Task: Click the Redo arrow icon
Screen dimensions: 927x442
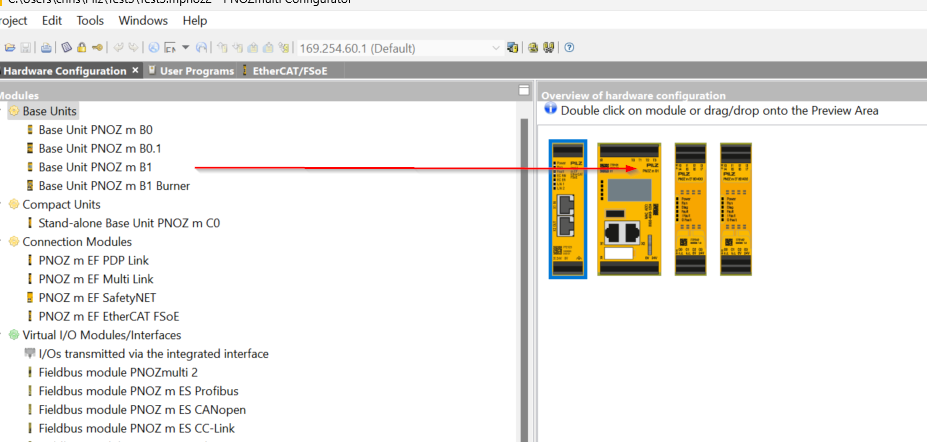Action: tap(134, 48)
